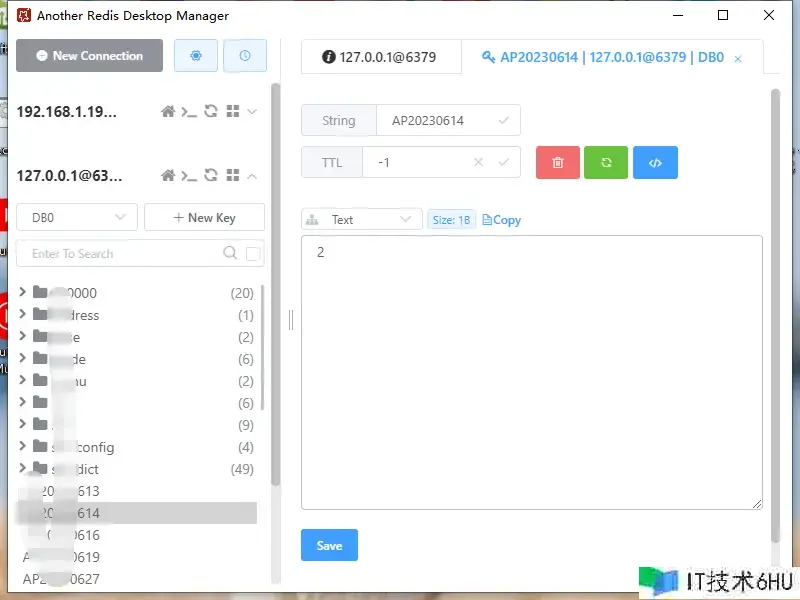Toggle exact search checkbox in search box
The height and width of the screenshot is (600, 800).
(x=253, y=254)
